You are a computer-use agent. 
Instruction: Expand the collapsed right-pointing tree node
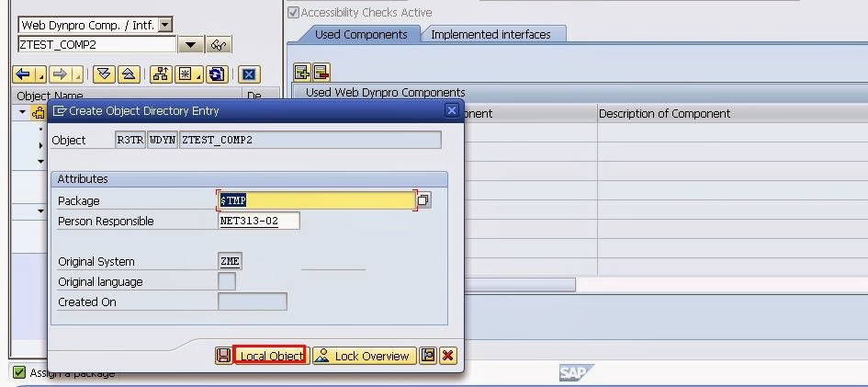pyautogui.click(x=41, y=146)
